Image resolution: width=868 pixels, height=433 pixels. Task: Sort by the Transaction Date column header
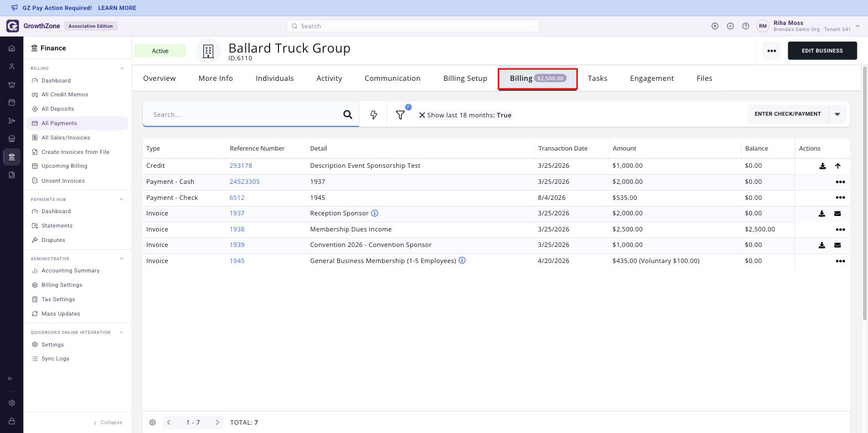(x=563, y=148)
